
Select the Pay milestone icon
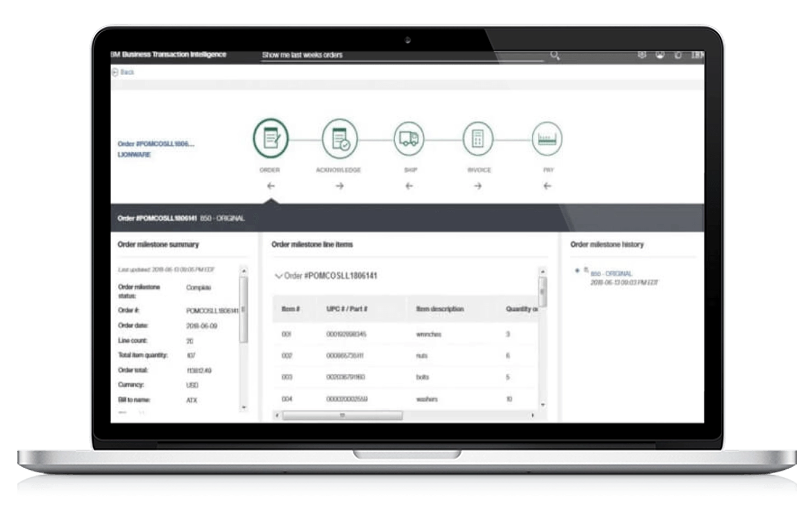(x=547, y=139)
